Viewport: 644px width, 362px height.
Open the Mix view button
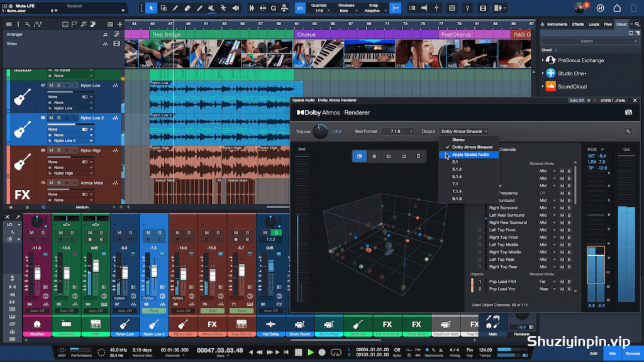(613, 353)
